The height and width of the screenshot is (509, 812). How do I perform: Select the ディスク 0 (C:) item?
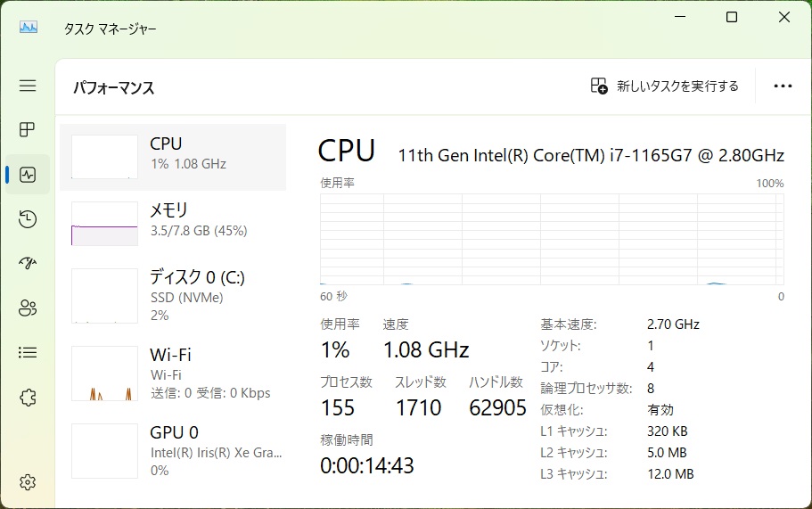[x=173, y=295]
